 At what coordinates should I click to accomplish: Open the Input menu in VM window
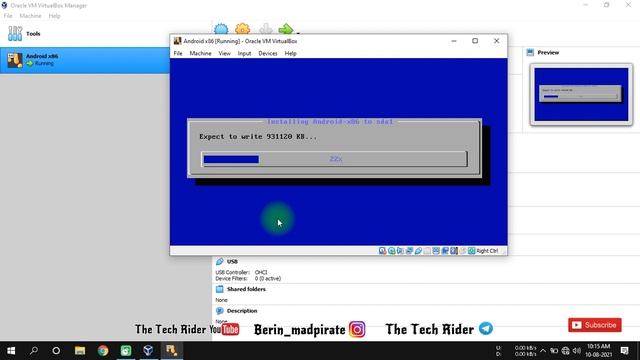click(244, 53)
